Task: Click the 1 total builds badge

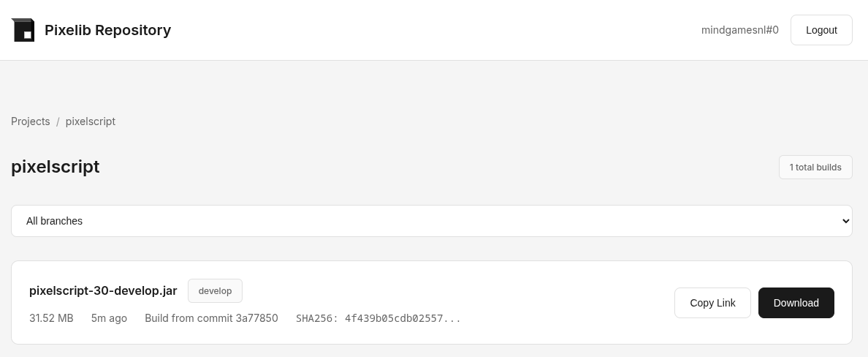Action: pyautogui.click(x=815, y=167)
